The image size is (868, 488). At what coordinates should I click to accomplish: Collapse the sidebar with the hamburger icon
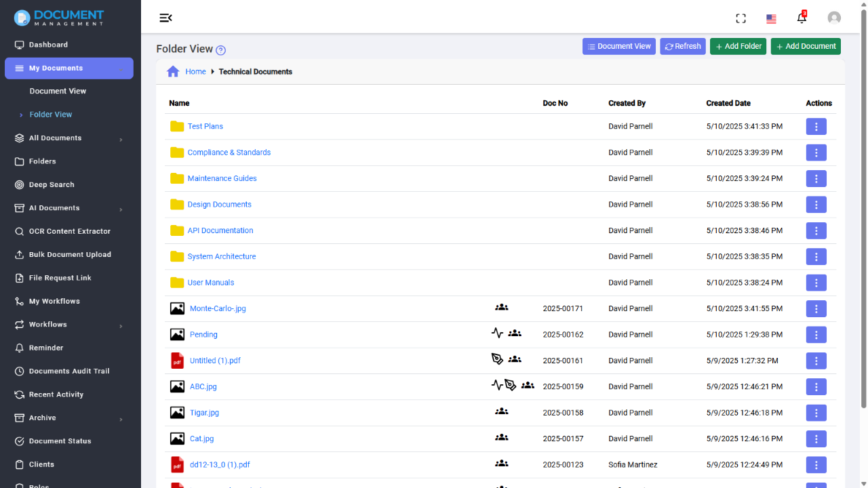click(x=165, y=18)
